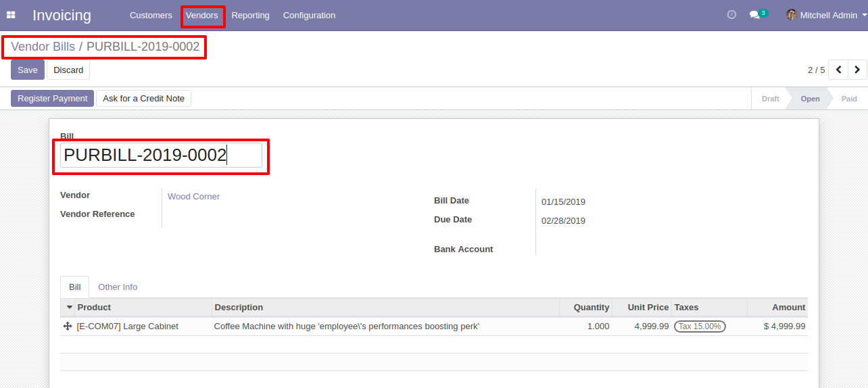Click the Vendor Reference label
Screen dimensions: 868x388
[x=97, y=214]
